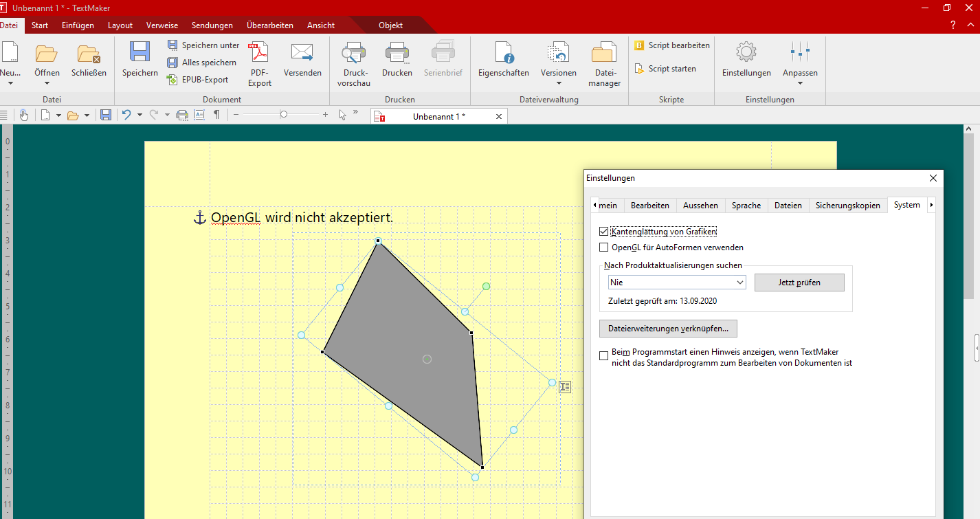The width and height of the screenshot is (980, 519).
Task: Switch to the Aussehen settings tab
Action: point(700,206)
